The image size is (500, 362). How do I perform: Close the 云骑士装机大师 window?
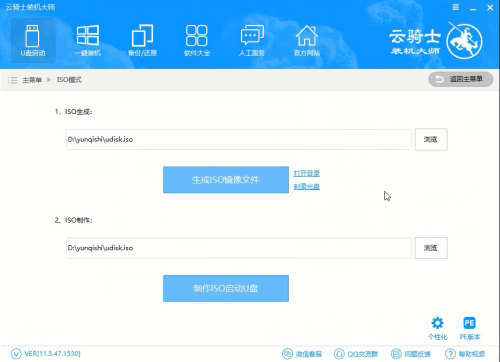490,7
